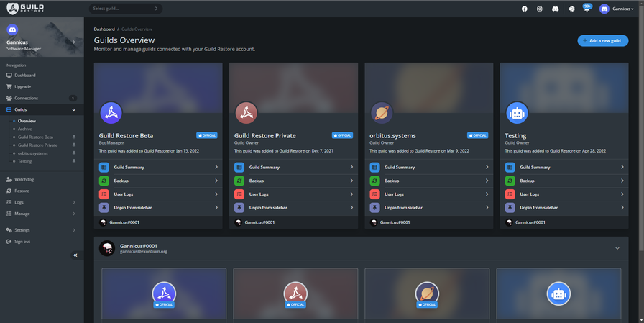Collapse the sidebar with the double-arrow icon
Viewport: 644px width, 323px height.
(75, 255)
